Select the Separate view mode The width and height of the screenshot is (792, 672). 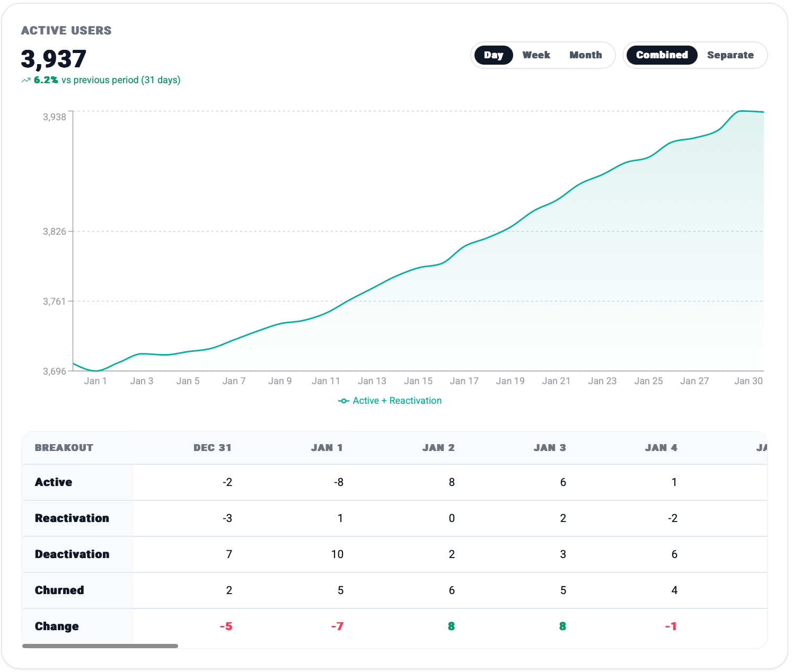coord(730,55)
